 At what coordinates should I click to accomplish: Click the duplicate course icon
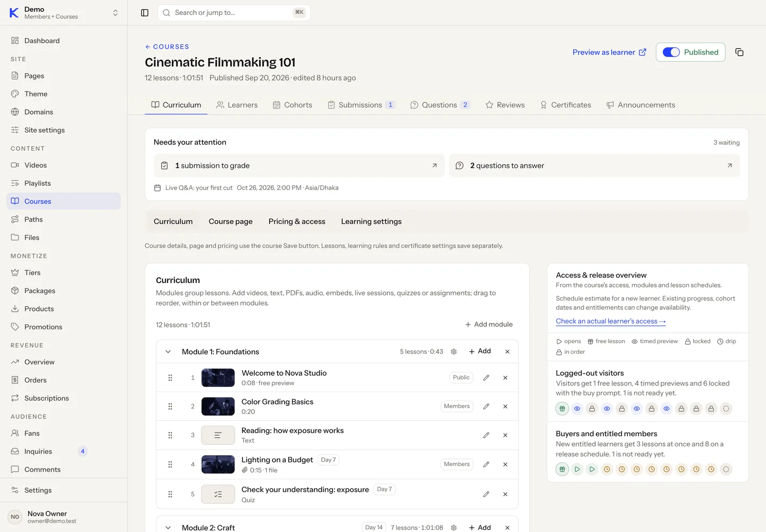[x=739, y=52]
